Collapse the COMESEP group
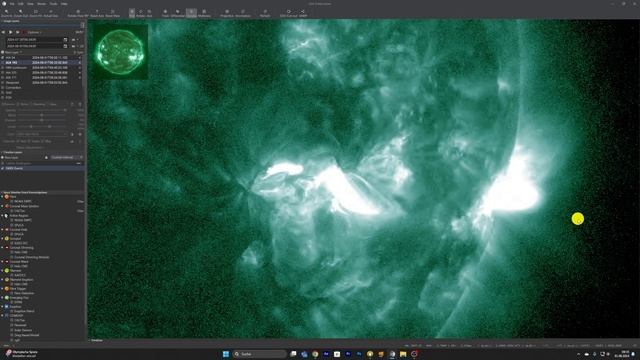Viewport: 640px width, 360px height. 2,316
